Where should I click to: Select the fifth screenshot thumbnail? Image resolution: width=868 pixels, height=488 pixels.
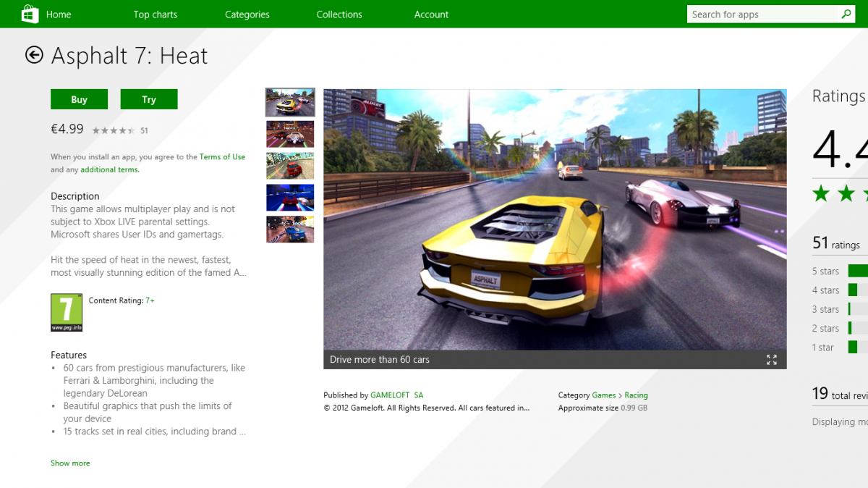pos(290,229)
